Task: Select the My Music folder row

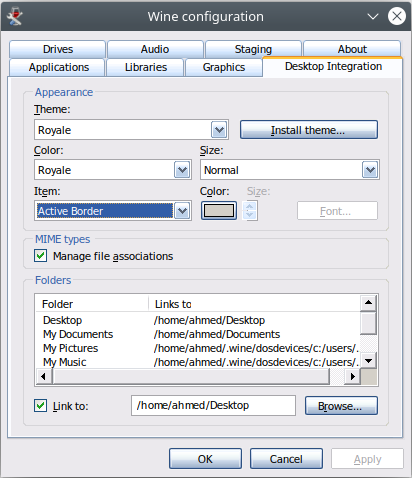Action: pos(197,362)
